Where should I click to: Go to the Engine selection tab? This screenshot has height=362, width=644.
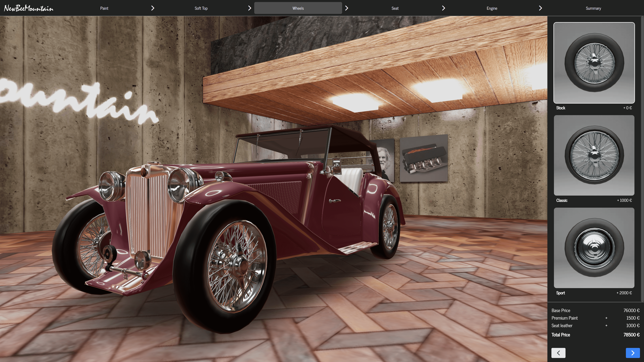point(492,8)
